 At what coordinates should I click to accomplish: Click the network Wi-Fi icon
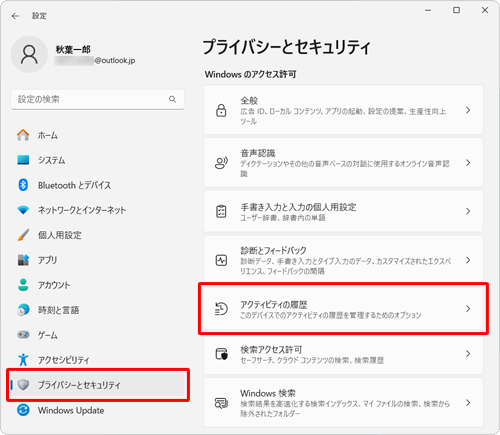[x=23, y=210]
